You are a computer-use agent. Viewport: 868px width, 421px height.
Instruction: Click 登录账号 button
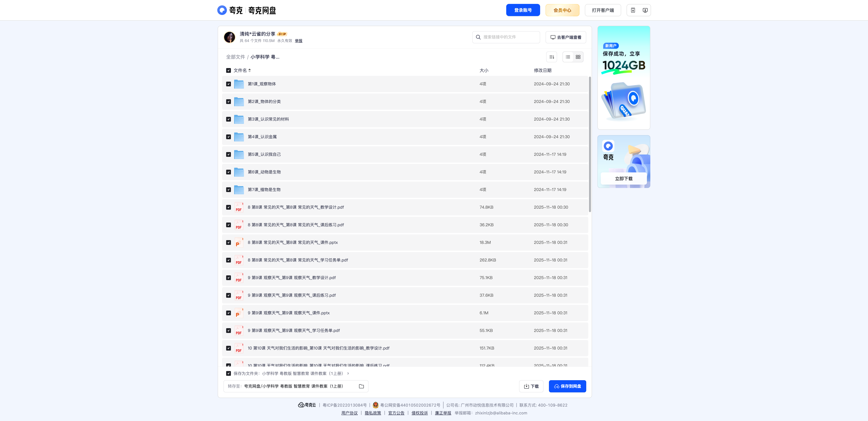click(x=523, y=10)
